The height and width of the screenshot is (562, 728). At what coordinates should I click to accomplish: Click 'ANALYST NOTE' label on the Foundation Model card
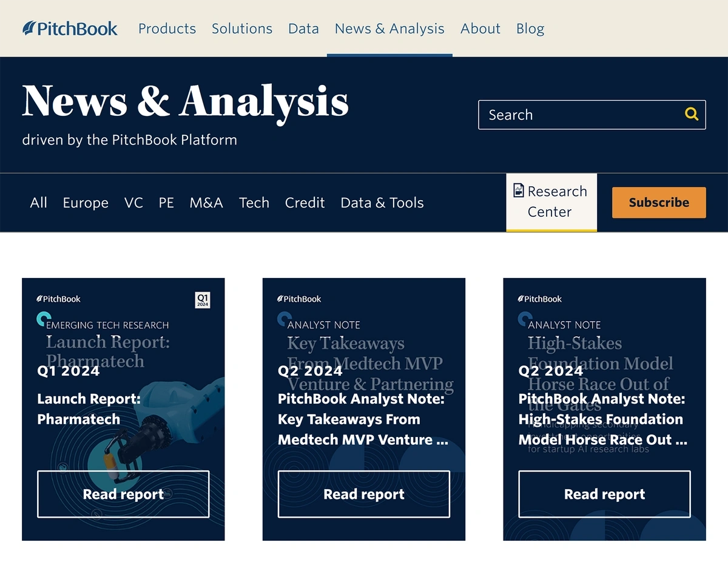(564, 325)
